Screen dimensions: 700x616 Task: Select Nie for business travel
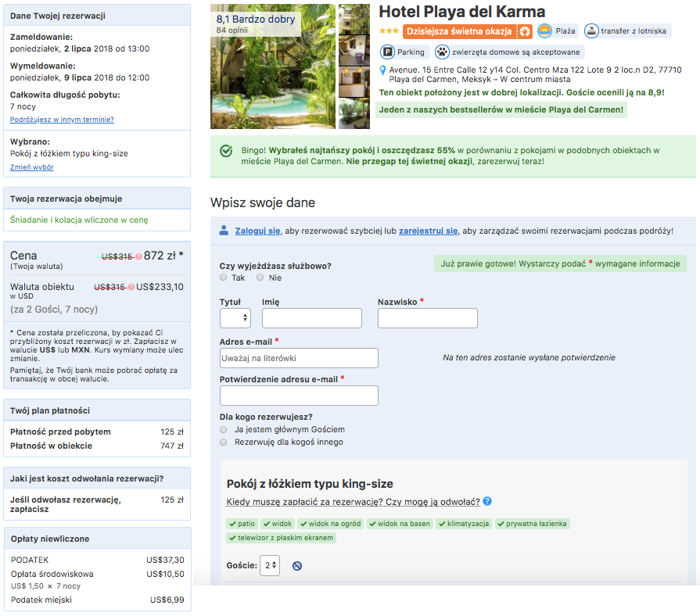tap(260, 278)
